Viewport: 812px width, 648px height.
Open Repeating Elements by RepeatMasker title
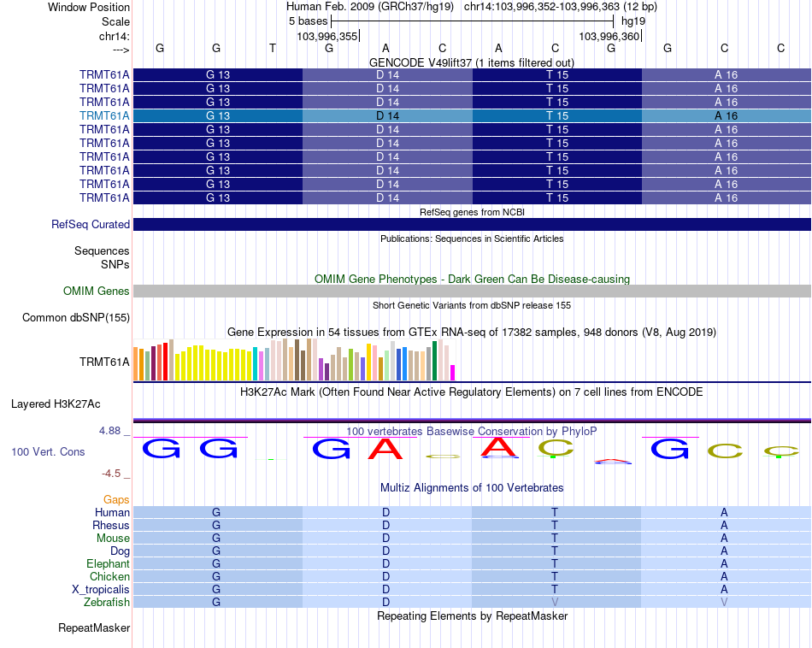tap(472, 616)
